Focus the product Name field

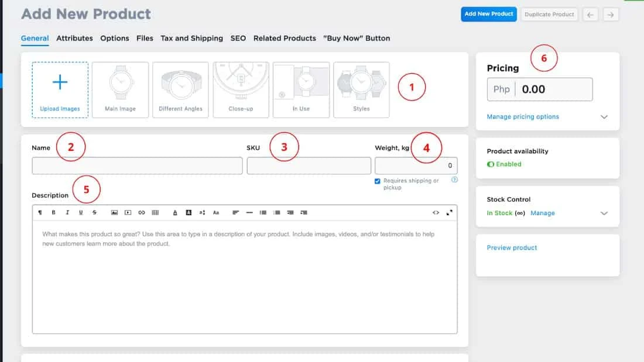pyautogui.click(x=137, y=166)
